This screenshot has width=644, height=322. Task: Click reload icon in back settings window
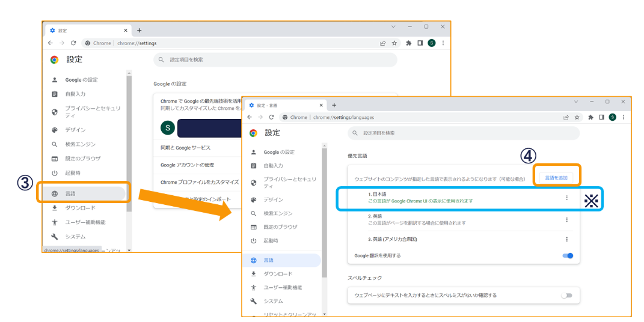pyautogui.click(x=73, y=43)
